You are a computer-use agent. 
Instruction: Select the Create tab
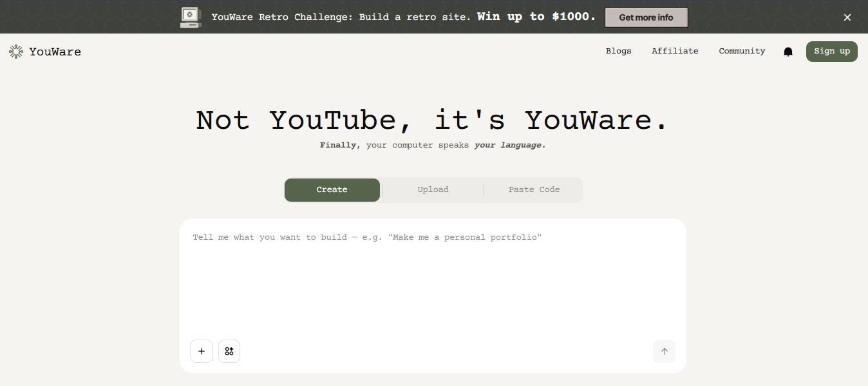(x=332, y=190)
